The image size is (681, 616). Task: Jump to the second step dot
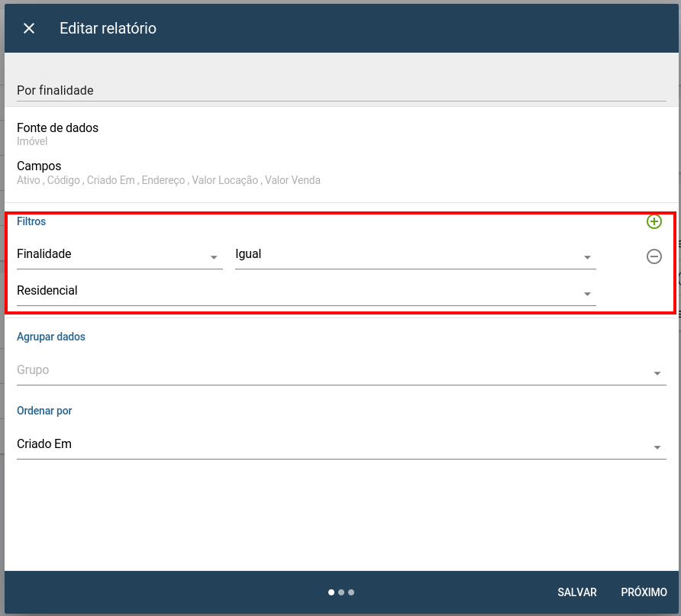point(341,592)
